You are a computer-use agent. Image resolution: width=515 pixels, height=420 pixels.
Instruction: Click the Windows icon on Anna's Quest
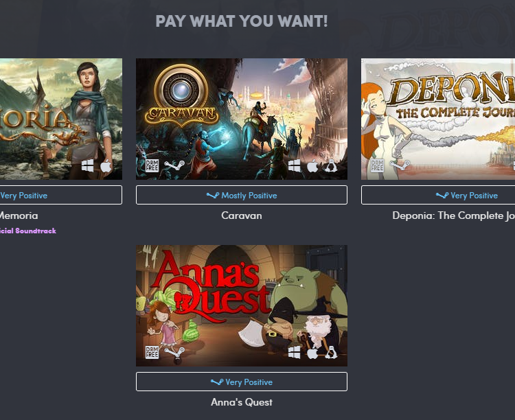(x=294, y=352)
